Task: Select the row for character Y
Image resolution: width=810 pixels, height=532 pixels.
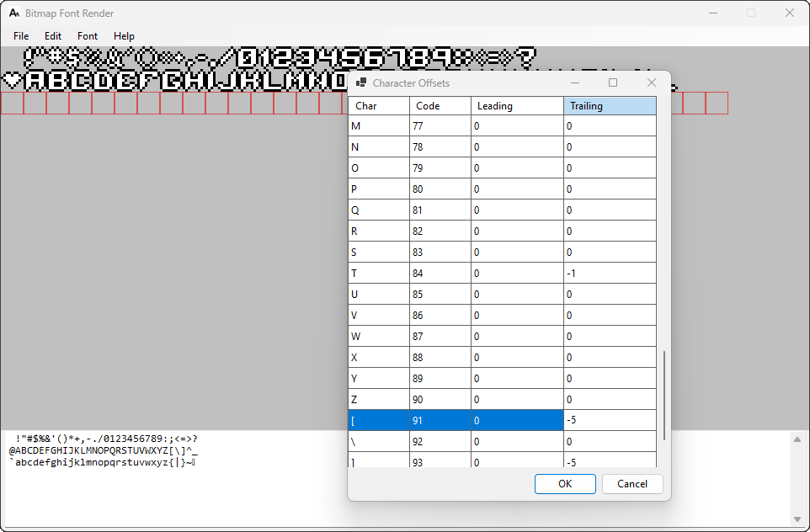Action: (x=503, y=379)
